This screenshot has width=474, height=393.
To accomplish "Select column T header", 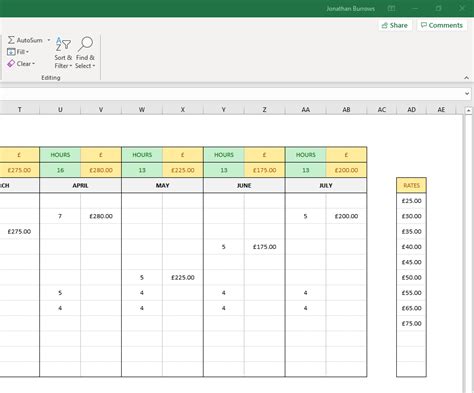I will 20,109.
